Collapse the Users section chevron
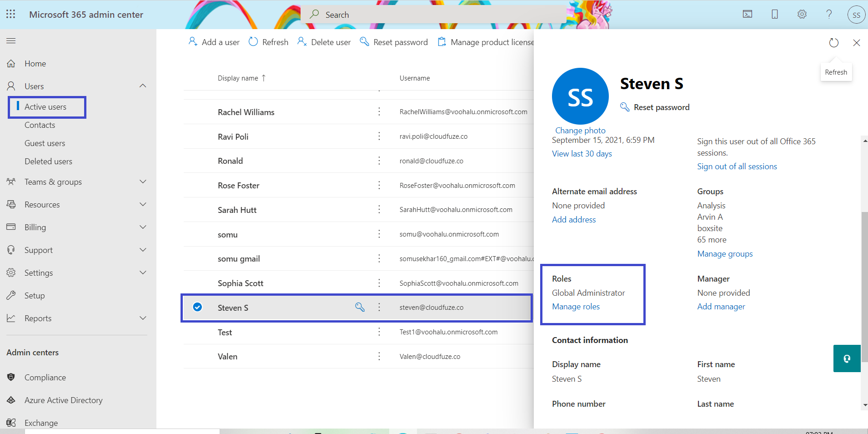This screenshot has height=434, width=868. (143, 86)
